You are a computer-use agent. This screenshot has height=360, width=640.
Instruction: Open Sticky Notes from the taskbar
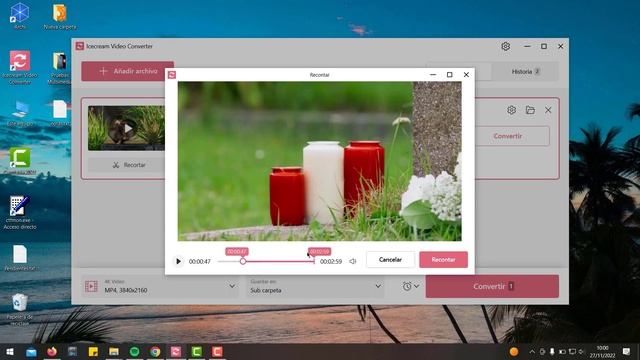93,351
